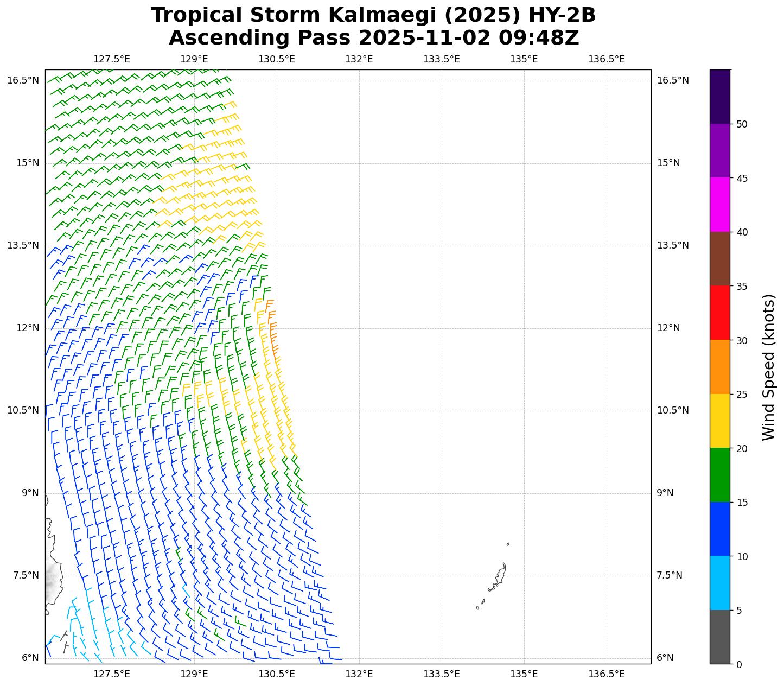This screenshot has width=784, height=686.
Task: Click the red 30–35 knot colorbar segment
Action: point(720,313)
